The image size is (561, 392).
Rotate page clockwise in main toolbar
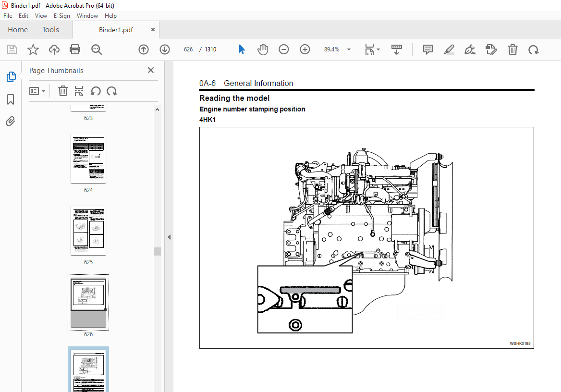pyautogui.click(x=534, y=49)
